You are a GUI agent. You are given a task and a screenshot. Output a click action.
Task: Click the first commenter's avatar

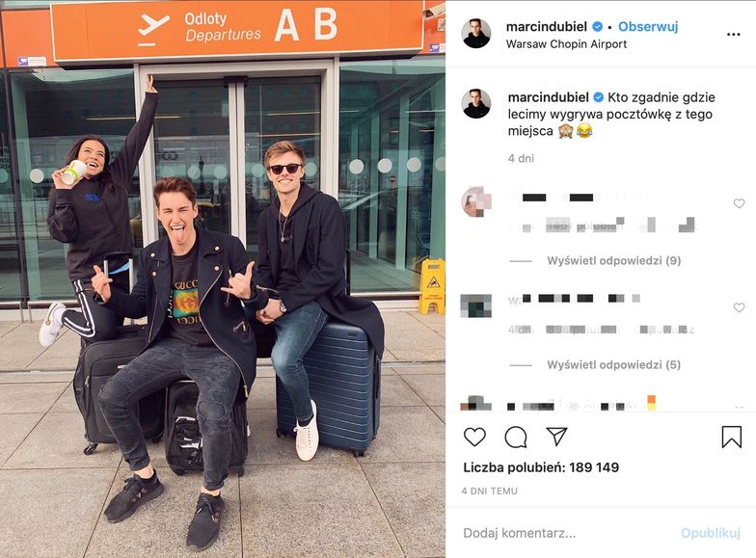pos(476,201)
